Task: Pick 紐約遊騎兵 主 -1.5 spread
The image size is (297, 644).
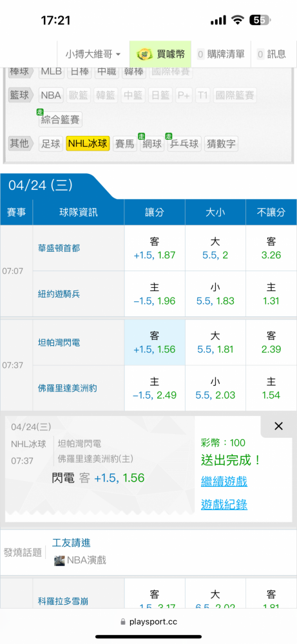Action: click(x=155, y=294)
